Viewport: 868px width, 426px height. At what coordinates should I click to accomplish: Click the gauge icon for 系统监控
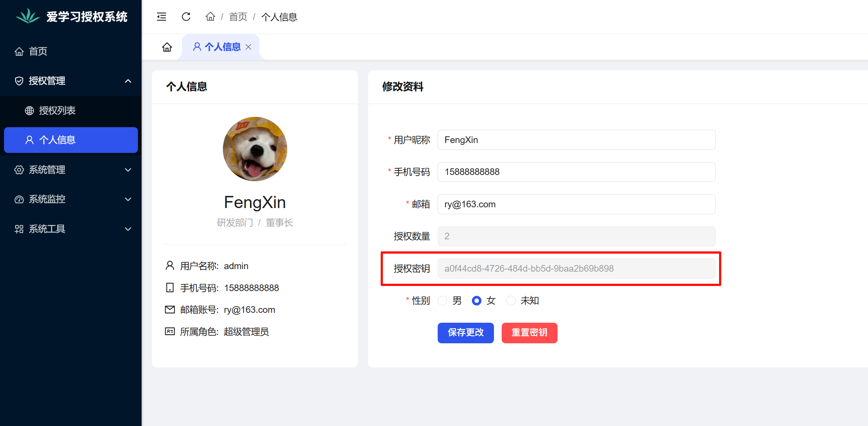pyautogui.click(x=19, y=200)
